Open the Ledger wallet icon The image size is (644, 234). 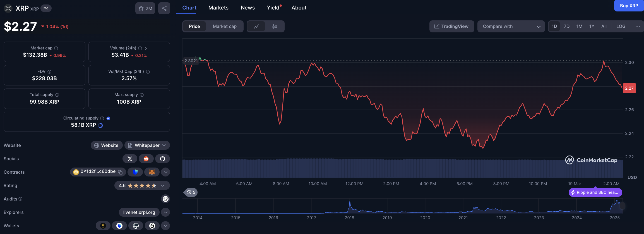tap(136, 226)
